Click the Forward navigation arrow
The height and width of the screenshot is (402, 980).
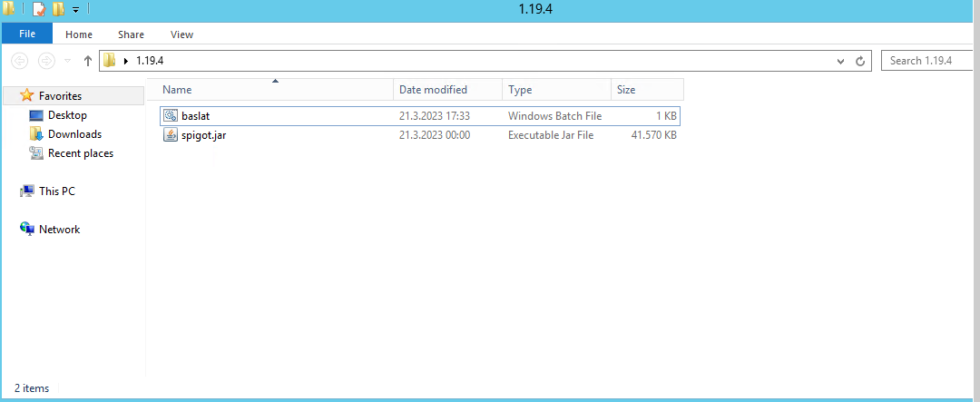[46, 61]
